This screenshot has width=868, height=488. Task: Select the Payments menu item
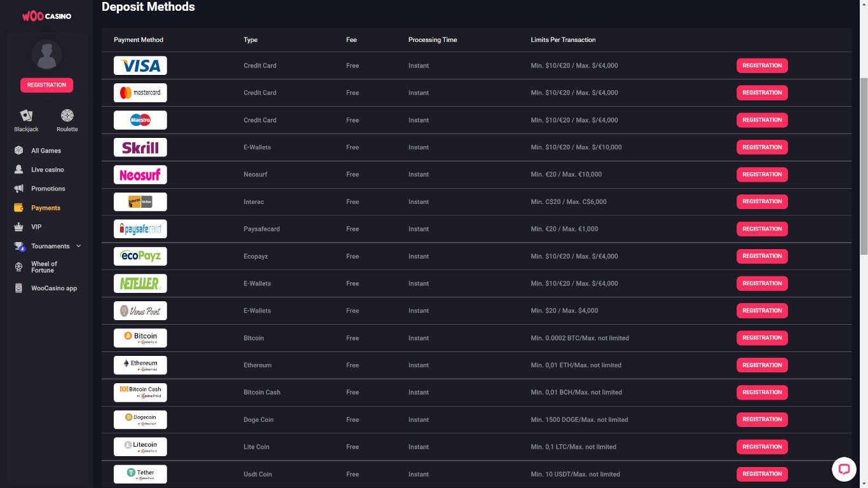pyautogui.click(x=46, y=208)
